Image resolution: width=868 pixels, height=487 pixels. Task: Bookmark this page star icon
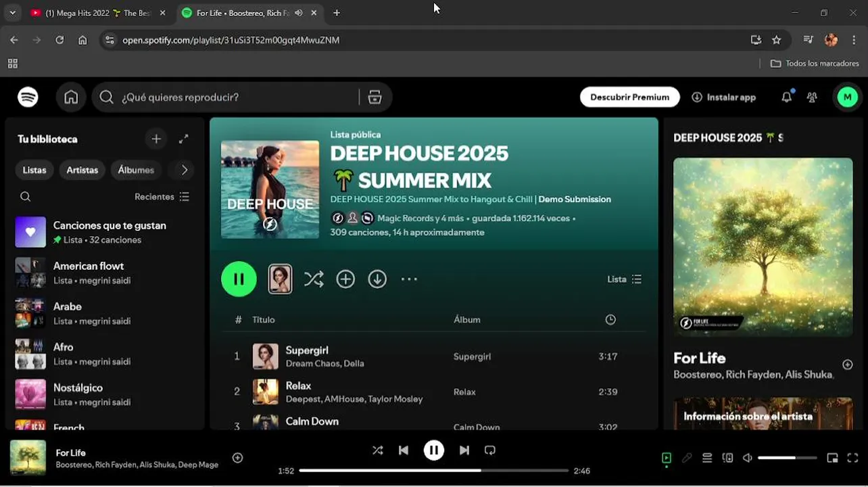point(776,40)
